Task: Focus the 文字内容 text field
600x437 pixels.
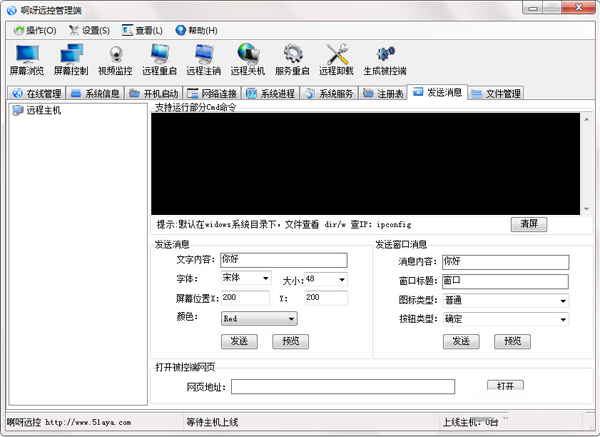Action: coord(284,260)
